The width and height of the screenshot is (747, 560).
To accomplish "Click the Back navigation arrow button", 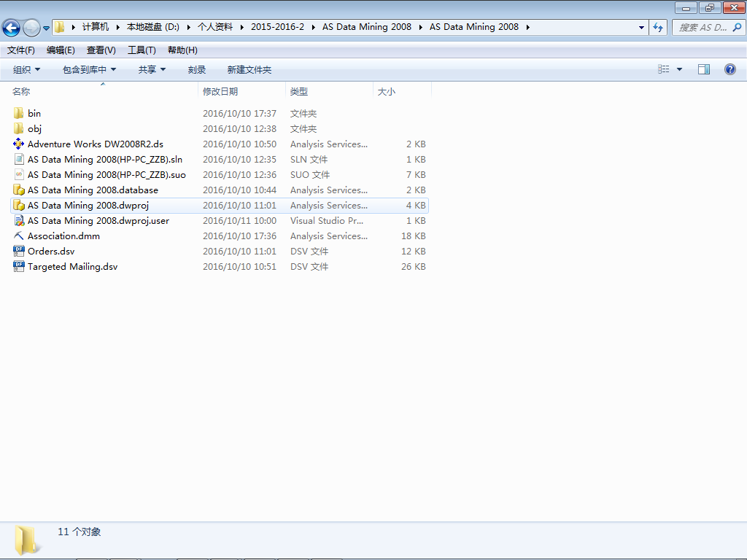I will tap(12, 28).
